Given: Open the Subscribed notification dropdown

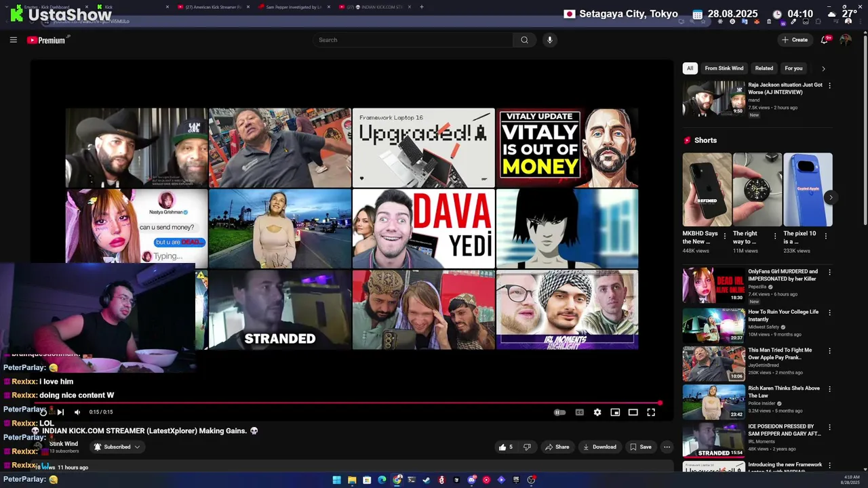Looking at the screenshot, I should click(117, 447).
